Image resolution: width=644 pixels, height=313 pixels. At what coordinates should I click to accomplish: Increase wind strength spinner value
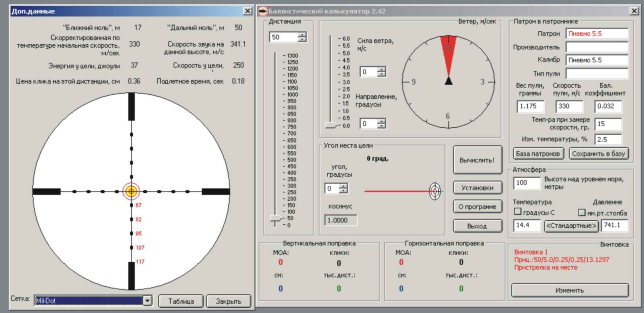coord(381,70)
